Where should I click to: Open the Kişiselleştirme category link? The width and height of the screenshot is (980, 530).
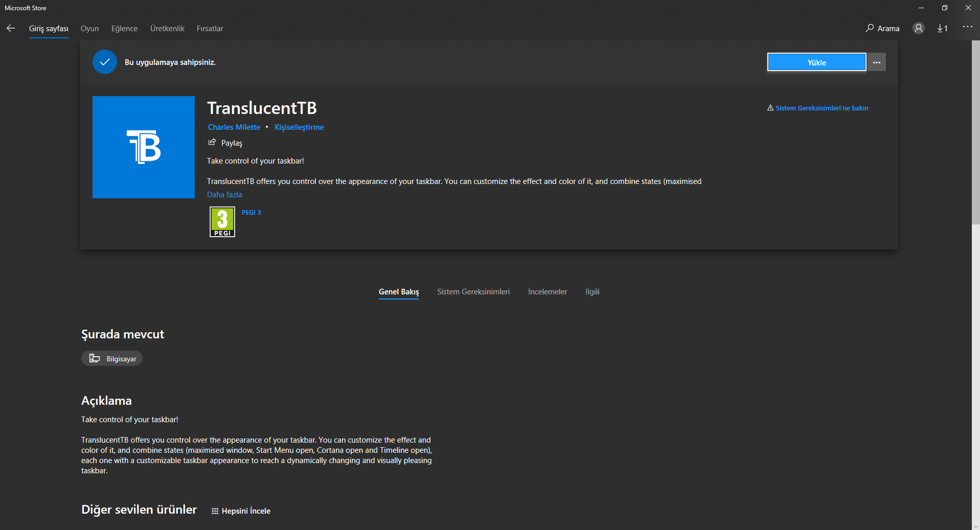[299, 127]
